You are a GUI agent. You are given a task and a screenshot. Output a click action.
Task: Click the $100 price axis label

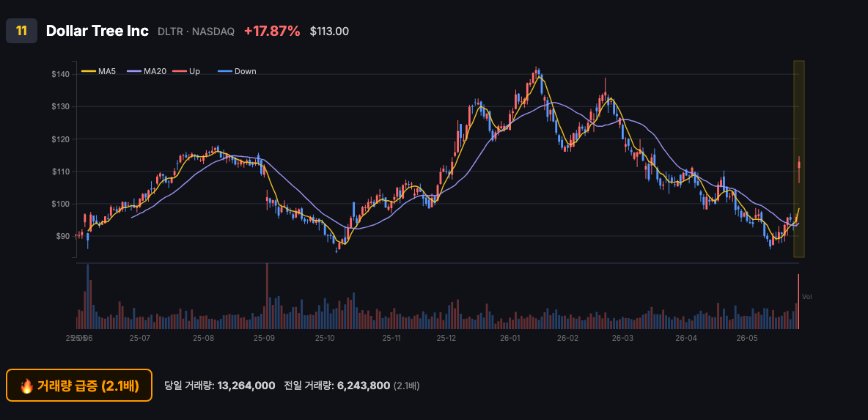[59, 205]
